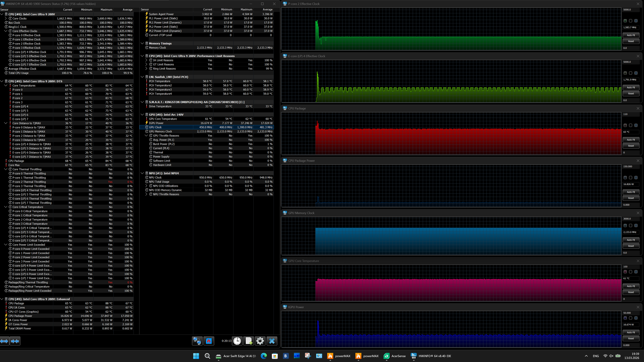The height and width of the screenshot is (362, 644).
Task: Expand the GT Limit Reasons row
Action: click(146, 65)
